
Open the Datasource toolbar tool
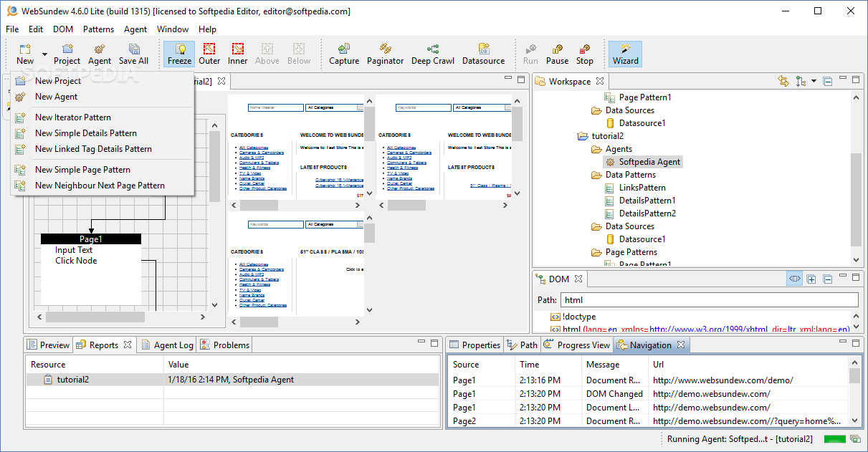point(483,54)
